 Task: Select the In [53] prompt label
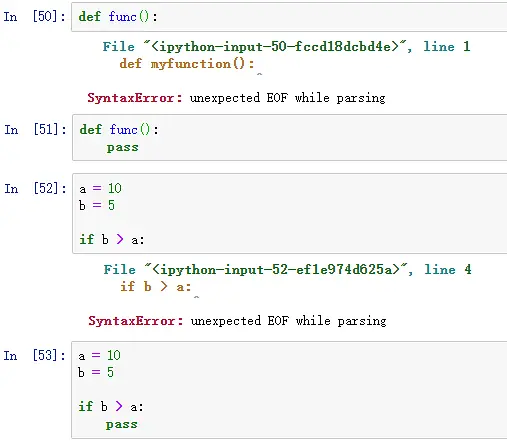tap(34, 355)
